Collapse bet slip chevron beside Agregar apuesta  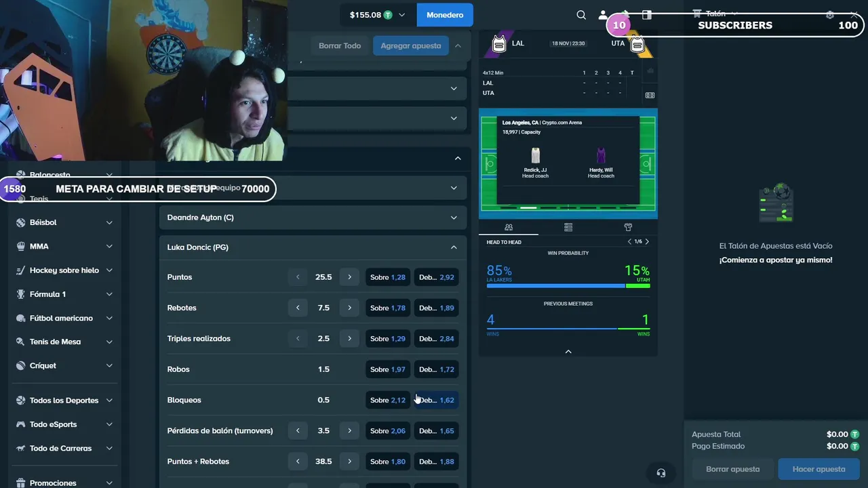(x=458, y=45)
